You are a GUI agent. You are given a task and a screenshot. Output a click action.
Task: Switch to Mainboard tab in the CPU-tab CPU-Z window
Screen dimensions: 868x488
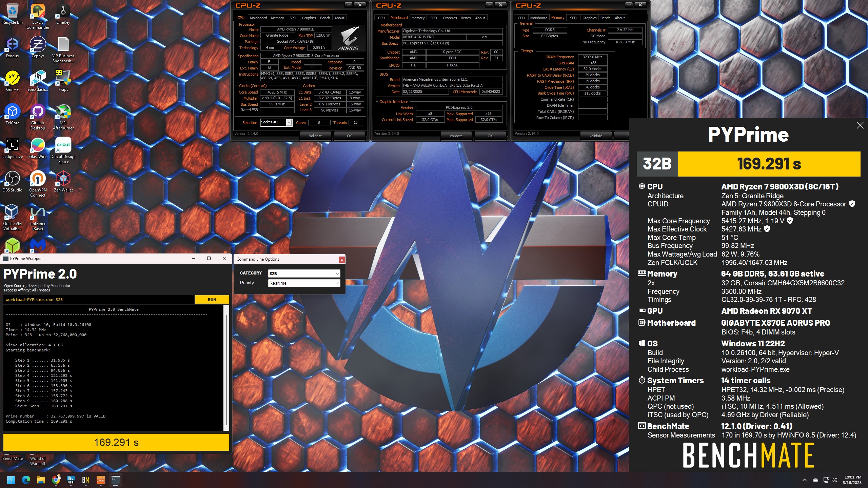coord(258,18)
